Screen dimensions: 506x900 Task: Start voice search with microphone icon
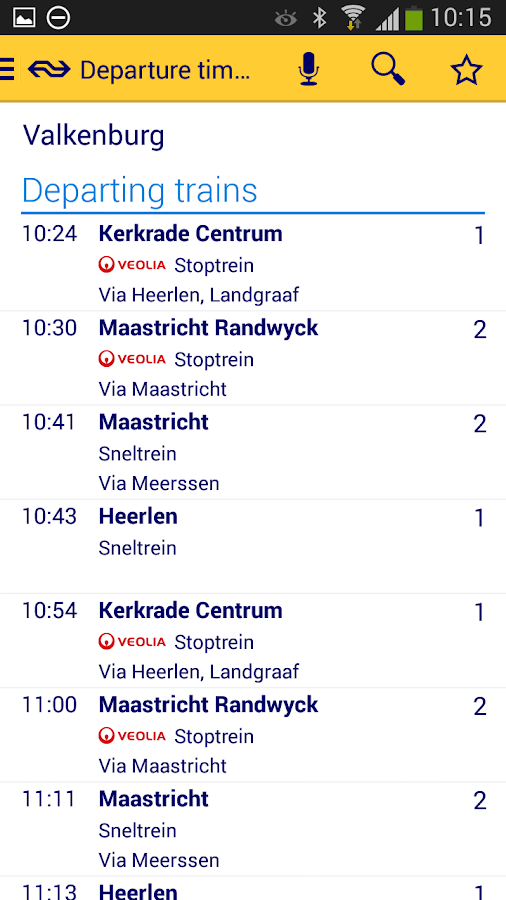pos(309,69)
